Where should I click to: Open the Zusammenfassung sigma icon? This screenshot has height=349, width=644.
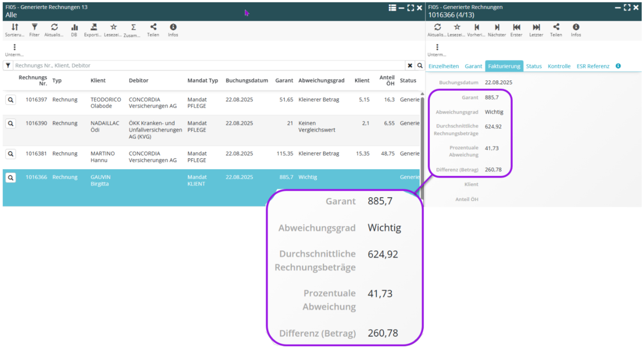pyautogui.click(x=133, y=30)
